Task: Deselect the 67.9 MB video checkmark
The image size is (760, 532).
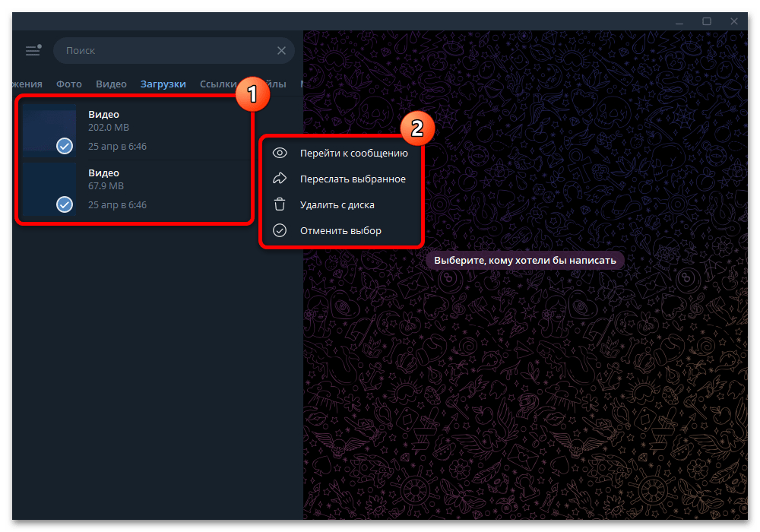Action: pos(65,204)
